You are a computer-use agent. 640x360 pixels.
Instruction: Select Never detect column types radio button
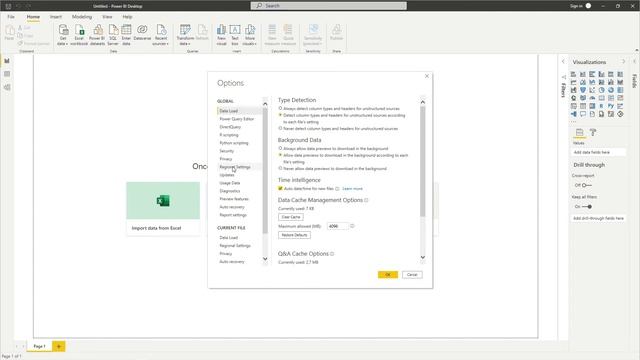[280, 128]
